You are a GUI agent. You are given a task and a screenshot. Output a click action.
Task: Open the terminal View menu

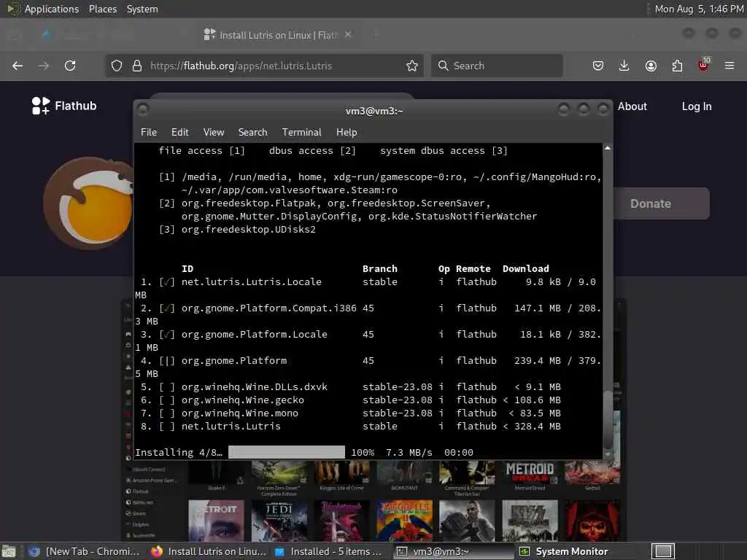(214, 133)
